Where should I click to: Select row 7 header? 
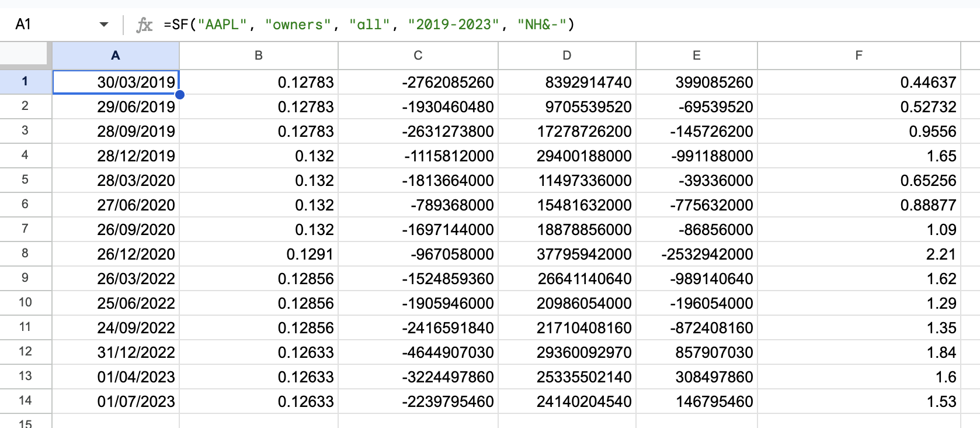click(x=26, y=229)
